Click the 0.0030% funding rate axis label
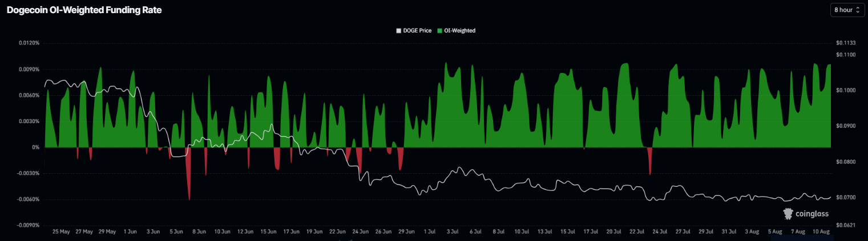 [28, 121]
